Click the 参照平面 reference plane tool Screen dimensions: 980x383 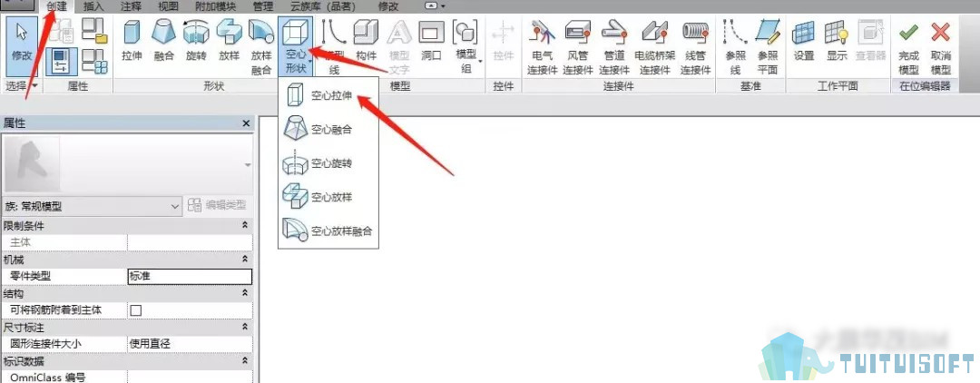point(768,46)
